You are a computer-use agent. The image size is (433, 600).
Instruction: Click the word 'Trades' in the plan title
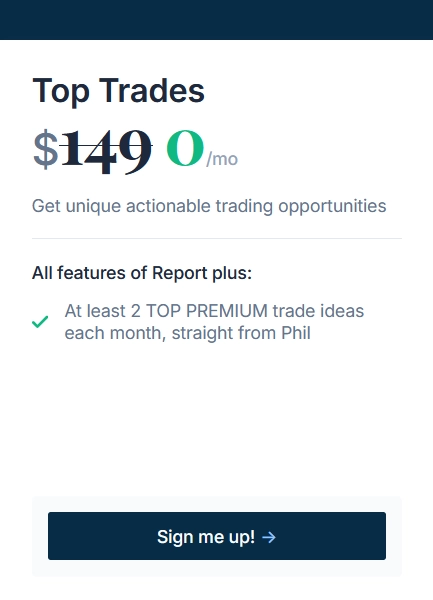click(x=152, y=91)
